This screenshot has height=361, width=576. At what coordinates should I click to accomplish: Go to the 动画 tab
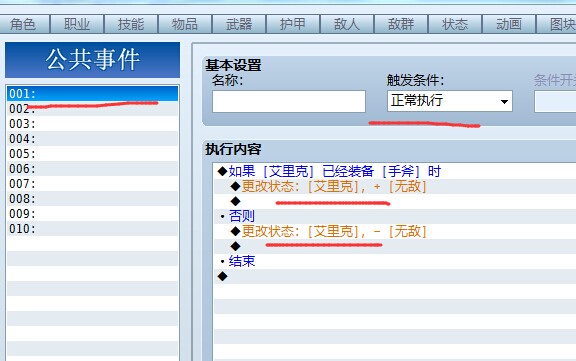point(509,24)
